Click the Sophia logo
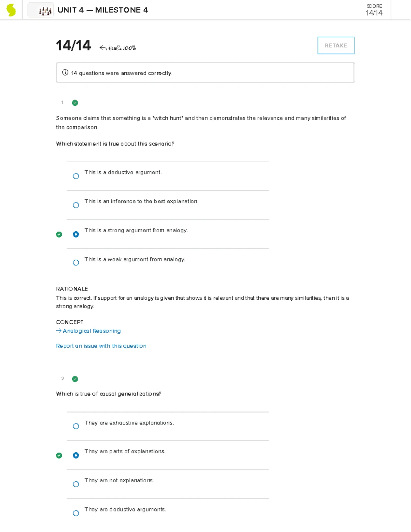 (x=11, y=10)
